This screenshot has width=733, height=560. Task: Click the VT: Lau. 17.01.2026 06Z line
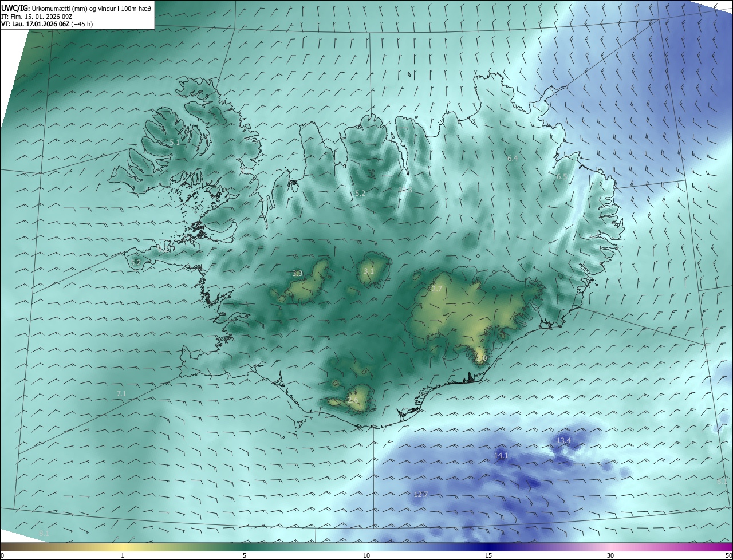pos(47,24)
